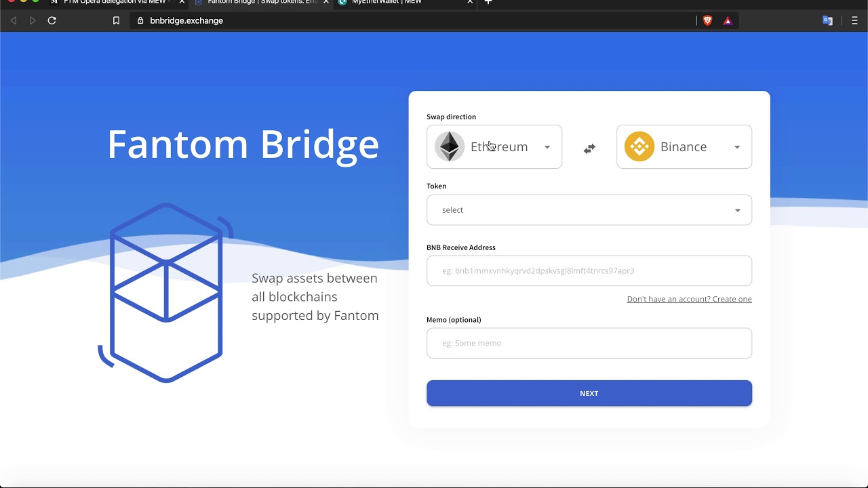Click the Swap direction label
Viewport: 868px width, 488px height.
(x=451, y=117)
